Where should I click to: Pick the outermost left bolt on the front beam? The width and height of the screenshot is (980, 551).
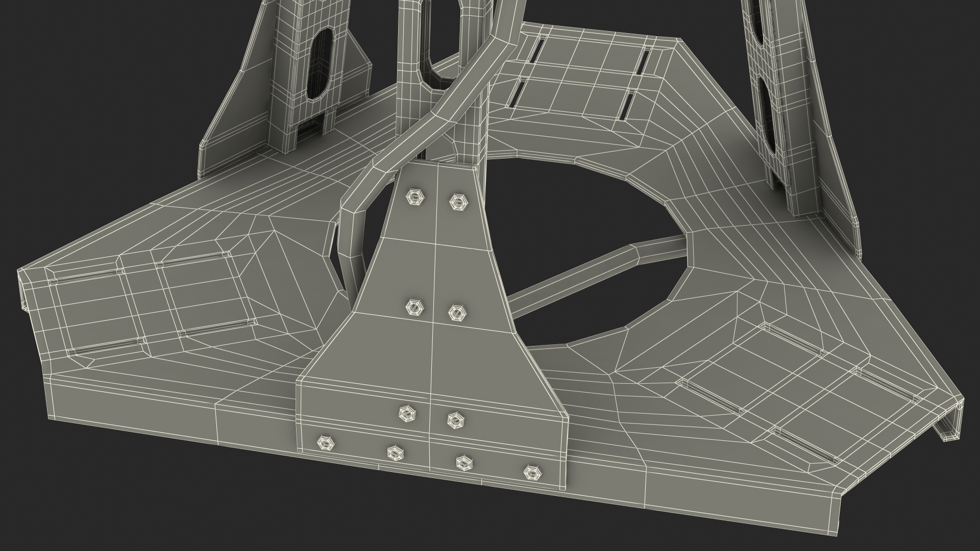pyautogui.click(x=325, y=443)
